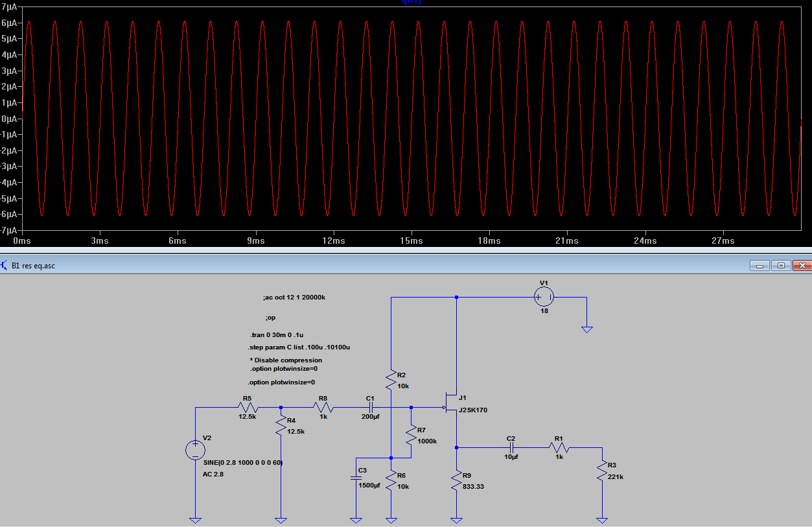
Task: Click the 'AC 2.8' text under V2
Action: click(x=214, y=474)
